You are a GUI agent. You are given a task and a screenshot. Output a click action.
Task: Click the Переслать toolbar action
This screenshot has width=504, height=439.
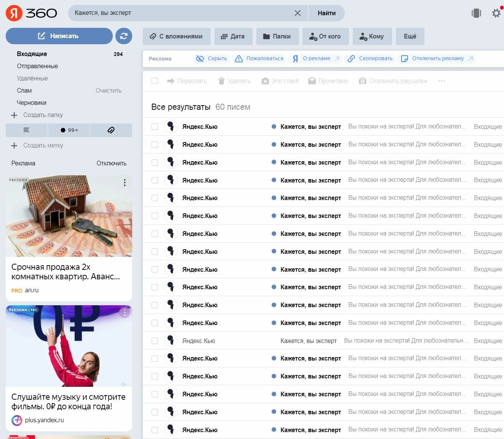(x=187, y=81)
